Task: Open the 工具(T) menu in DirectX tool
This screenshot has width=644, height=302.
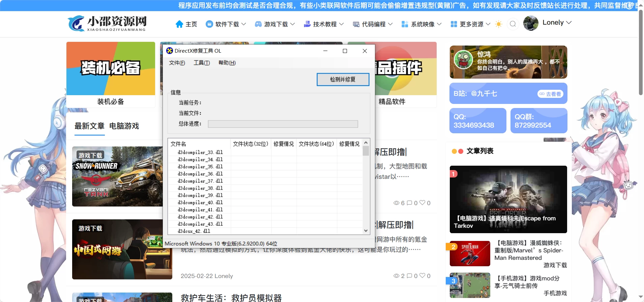Action: click(x=202, y=63)
